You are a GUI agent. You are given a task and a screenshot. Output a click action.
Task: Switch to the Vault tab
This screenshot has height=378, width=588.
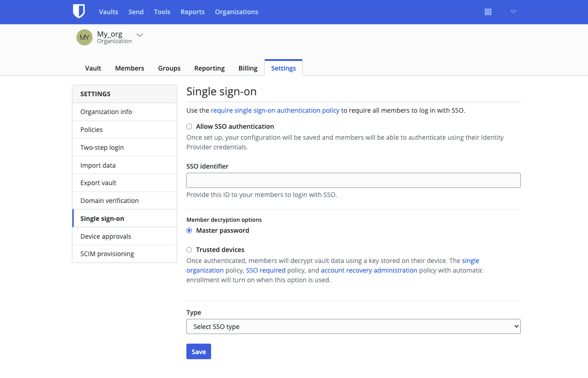93,68
